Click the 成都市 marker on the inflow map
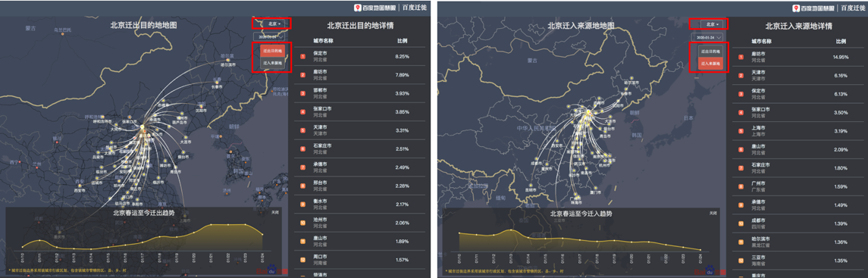The height and width of the screenshot is (278, 868). [537, 158]
